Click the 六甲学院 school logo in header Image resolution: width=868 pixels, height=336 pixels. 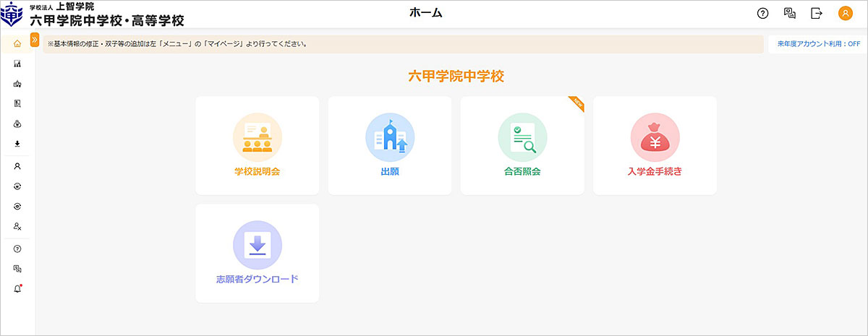pyautogui.click(x=14, y=14)
